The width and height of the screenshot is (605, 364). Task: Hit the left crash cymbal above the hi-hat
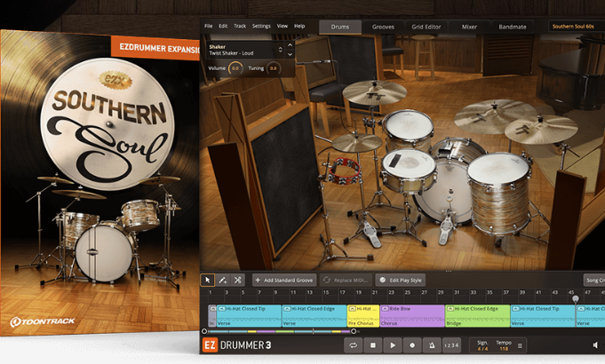point(374,92)
